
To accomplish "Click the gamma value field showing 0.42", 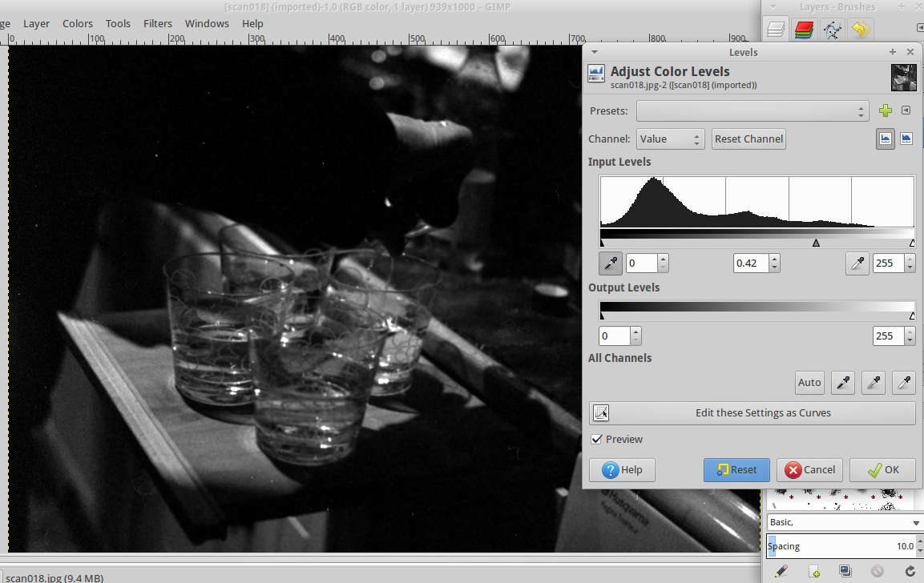I will [x=751, y=263].
